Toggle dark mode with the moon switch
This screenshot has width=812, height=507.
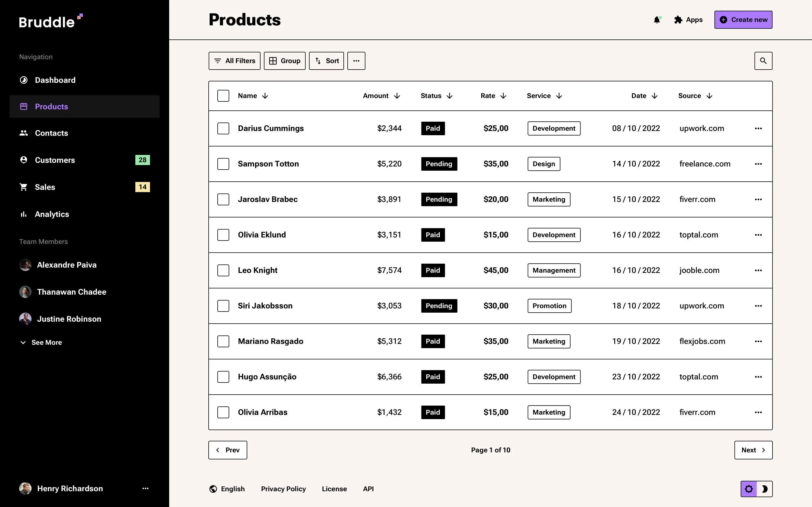pyautogui.click(x=765, y=489)
